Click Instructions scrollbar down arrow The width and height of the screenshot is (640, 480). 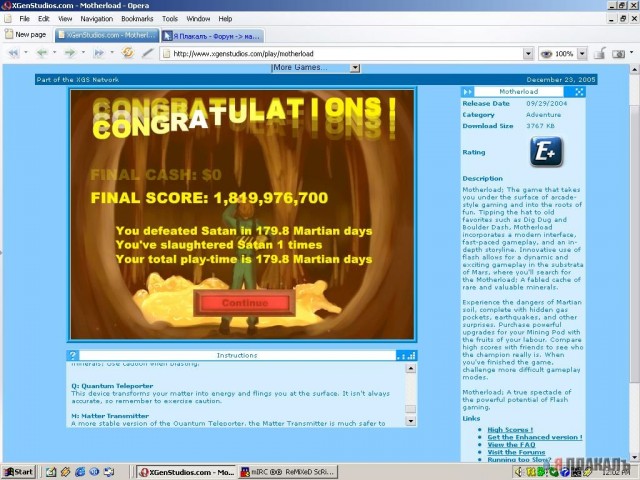point(411,420)
